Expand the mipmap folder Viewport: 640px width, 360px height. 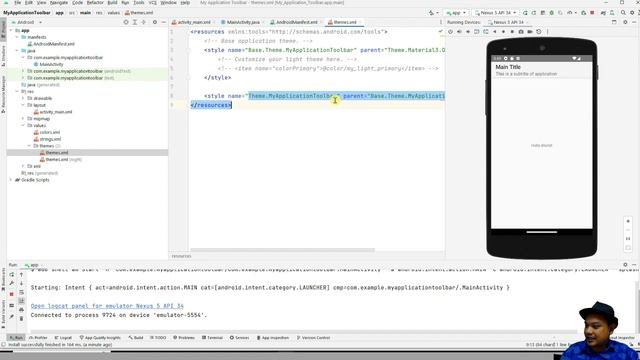tap(23, 119)
